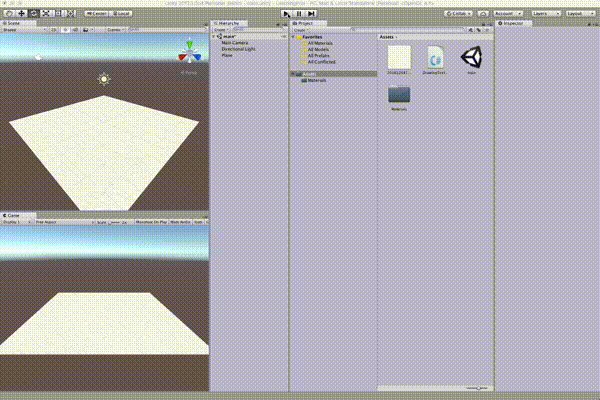Click the Hierarchy search field
Viewport: 600px width, 400px height.
[x=258, y=29]
